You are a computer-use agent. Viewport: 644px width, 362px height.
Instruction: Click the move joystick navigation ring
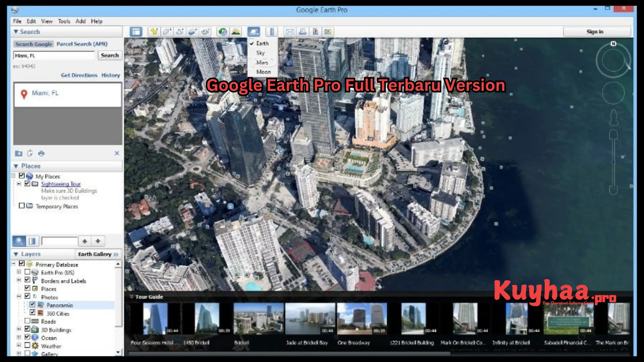tap(613, 93)
